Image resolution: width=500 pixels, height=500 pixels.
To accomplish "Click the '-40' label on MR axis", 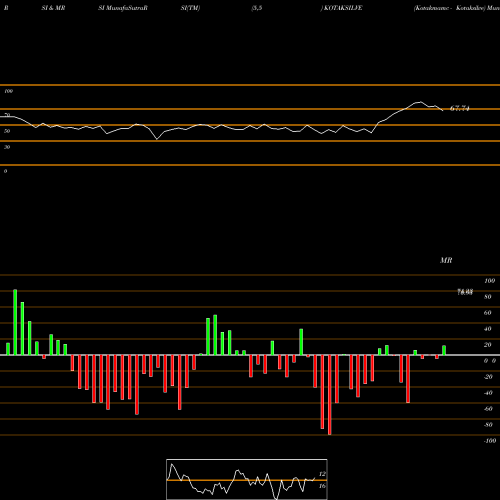I will coord(488,393).
